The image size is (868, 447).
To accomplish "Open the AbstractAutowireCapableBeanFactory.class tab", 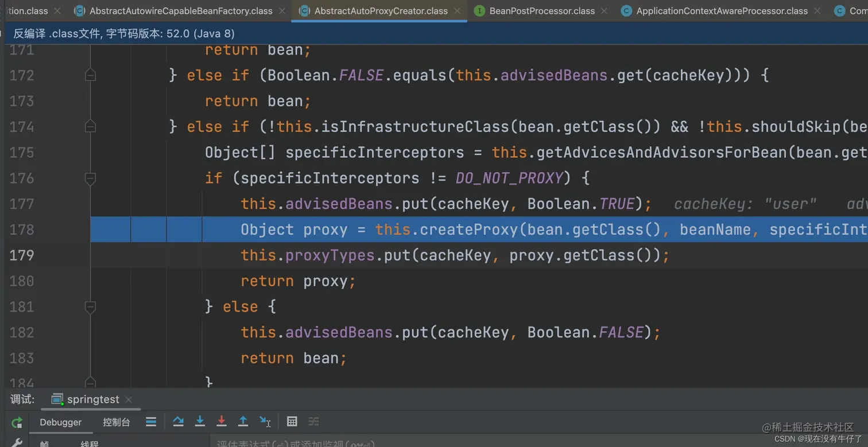I will click(181, 11).
